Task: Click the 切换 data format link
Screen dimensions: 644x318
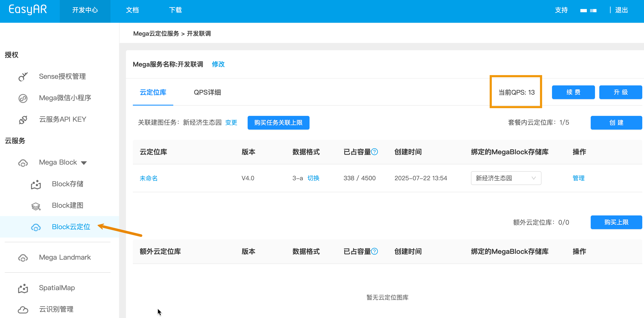Action: click(x=313, y=178)
